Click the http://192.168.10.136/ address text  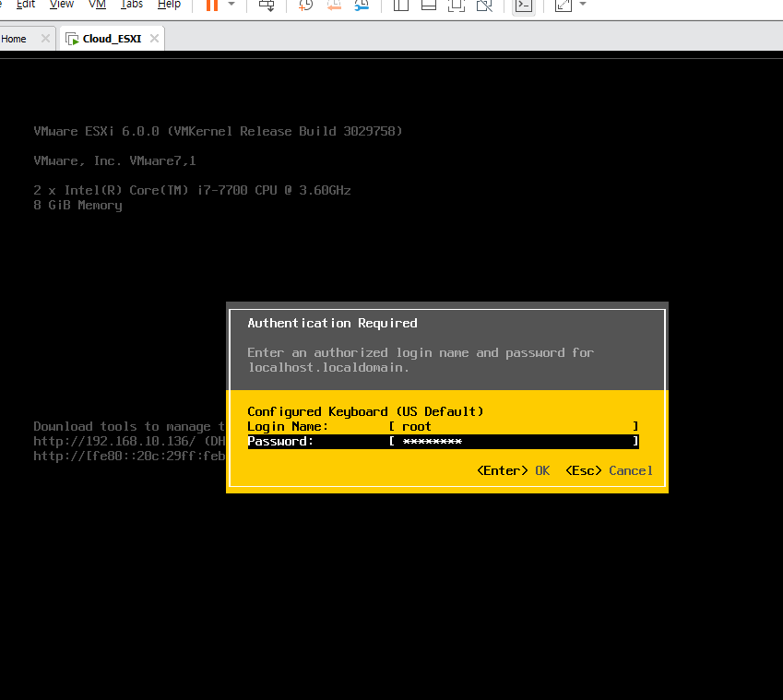pyautogui.click(x=114, y=442)
